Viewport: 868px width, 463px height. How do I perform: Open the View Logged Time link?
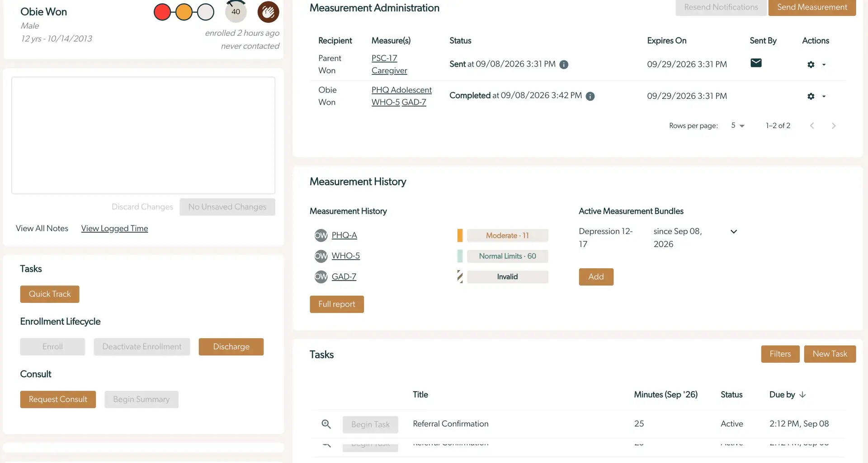(x=114, y=229)
